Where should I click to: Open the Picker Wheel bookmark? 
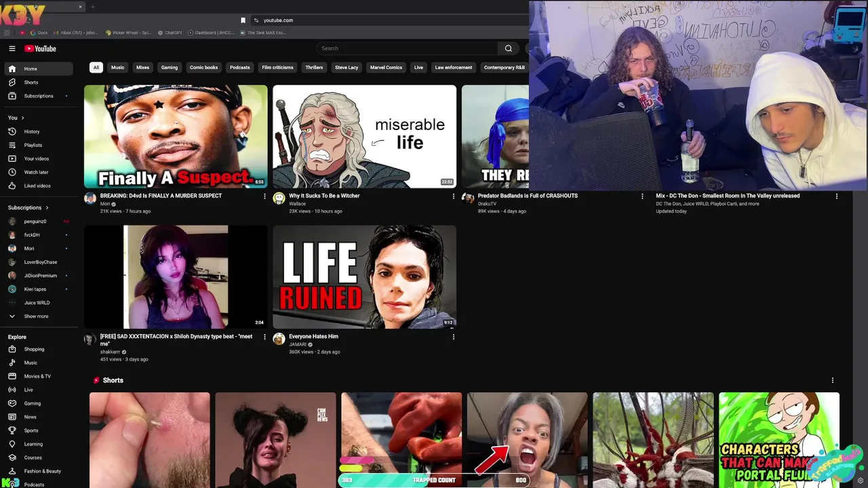coord(128,33)
